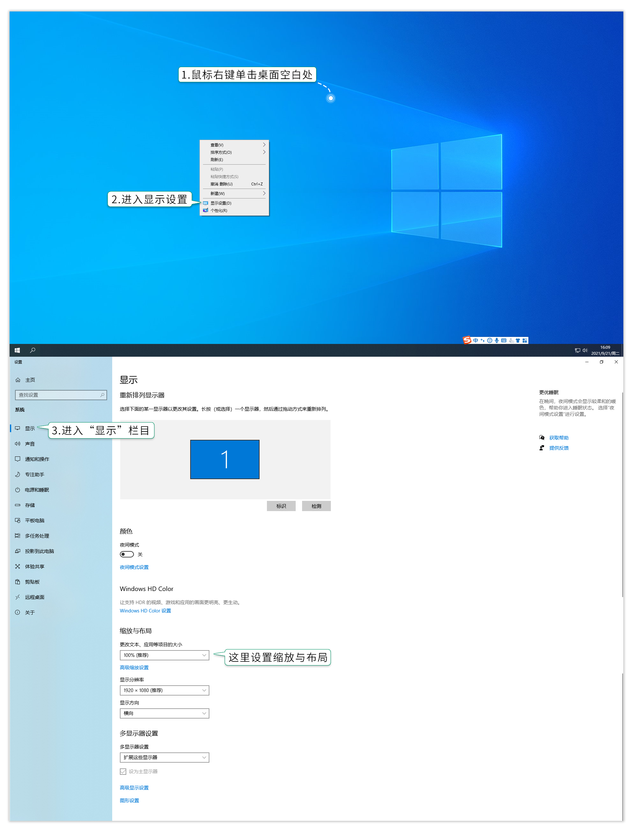Image resolution: width=631 pixels, height=840 pixels.
Task: Check the 设为主显示器 checkbox
Action: pos(123,771)
